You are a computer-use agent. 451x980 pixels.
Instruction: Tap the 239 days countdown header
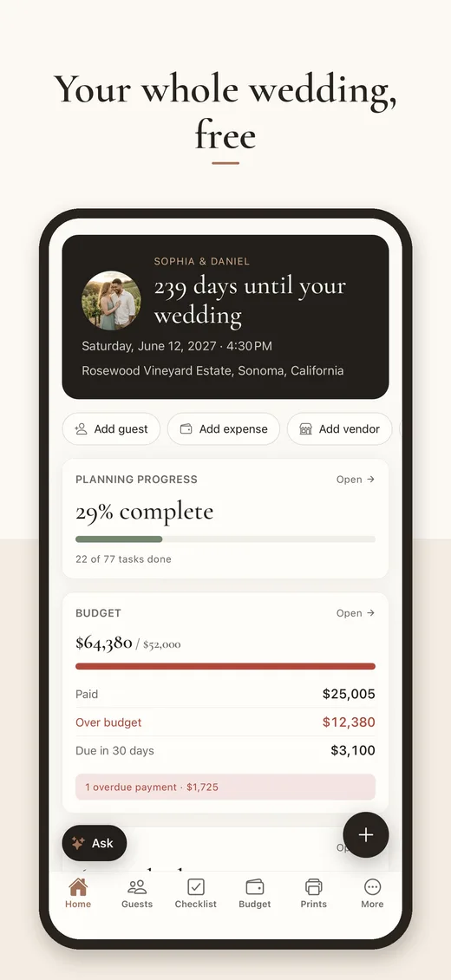(x=250, y=301)
